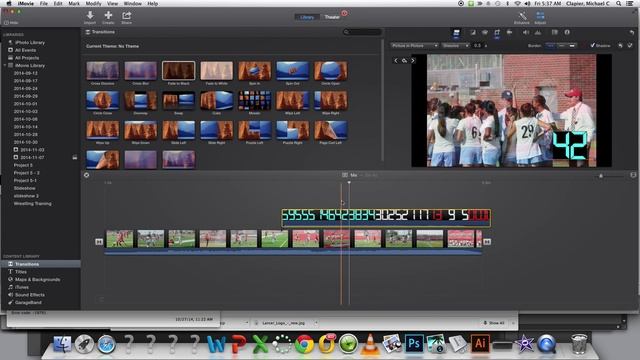Image resolution: width=640 pixels, height=360 pixels.
Task: Switch to the Theater tab
Action: pos(331,17)
